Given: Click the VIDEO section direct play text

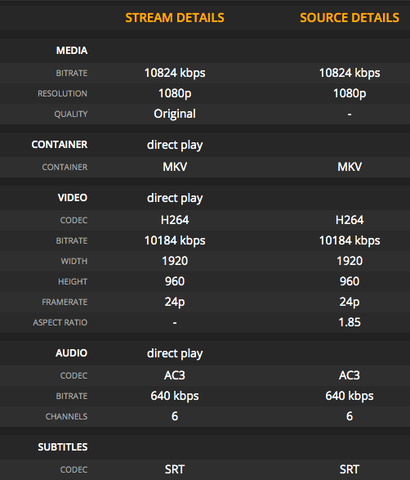Looking at the screenshot, I should [175, 198].
